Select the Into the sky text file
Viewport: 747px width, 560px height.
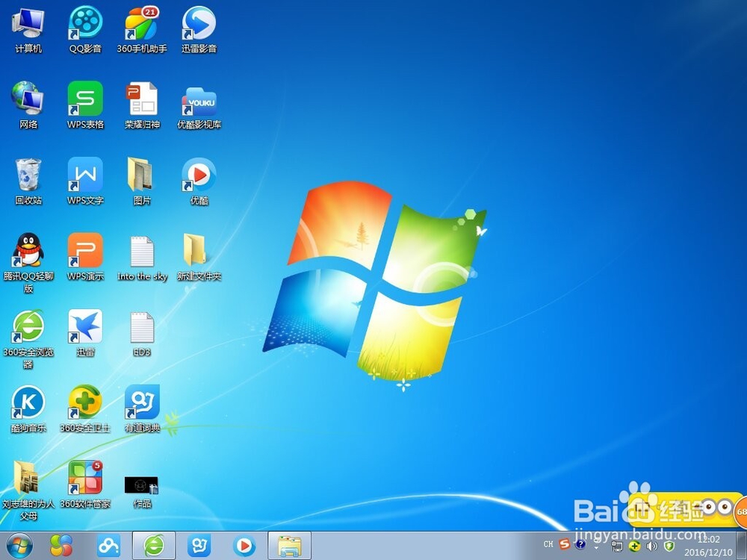click(x=142, y=257)
